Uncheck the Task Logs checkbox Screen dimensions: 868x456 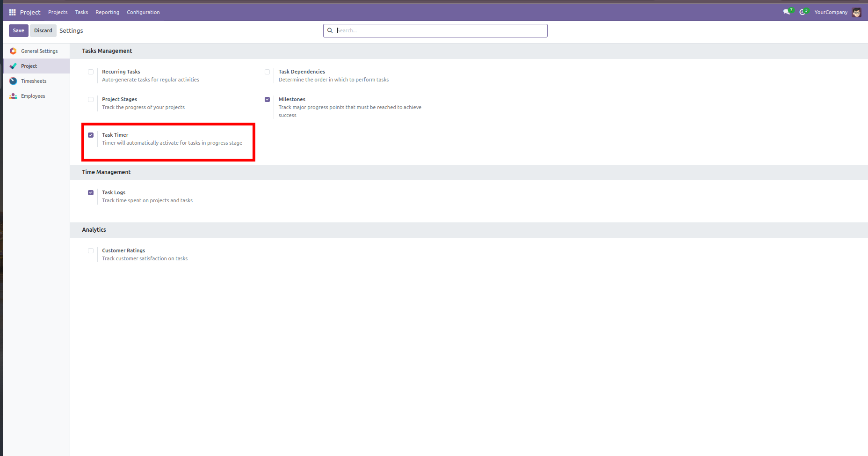(x=91, y=192)
